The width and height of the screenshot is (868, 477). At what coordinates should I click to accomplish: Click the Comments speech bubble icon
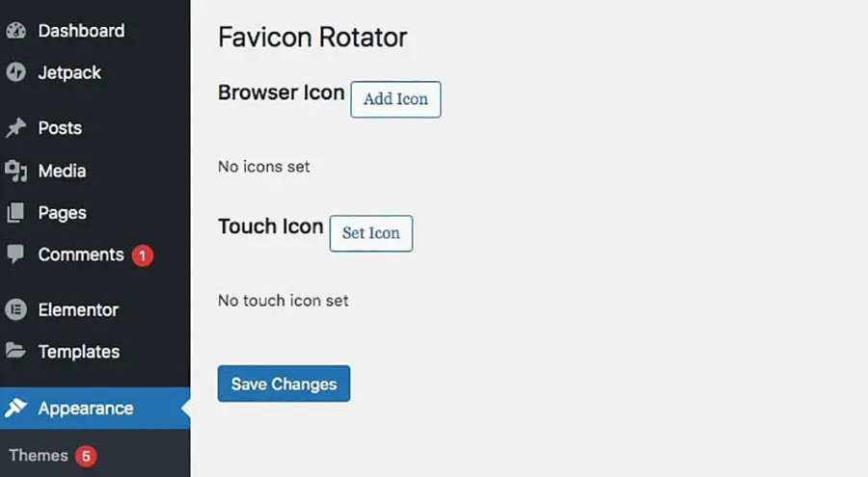(x=15, y=254)
